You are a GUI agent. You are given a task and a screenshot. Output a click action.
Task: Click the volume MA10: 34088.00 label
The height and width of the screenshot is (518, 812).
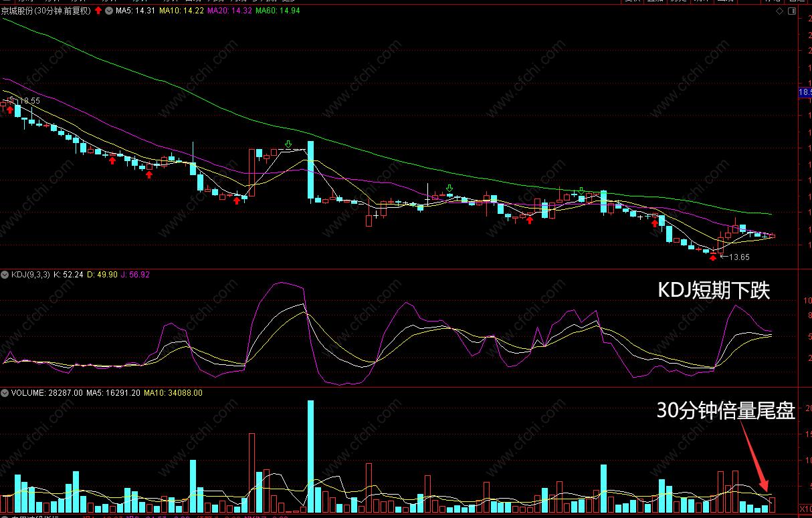[173, 393]
